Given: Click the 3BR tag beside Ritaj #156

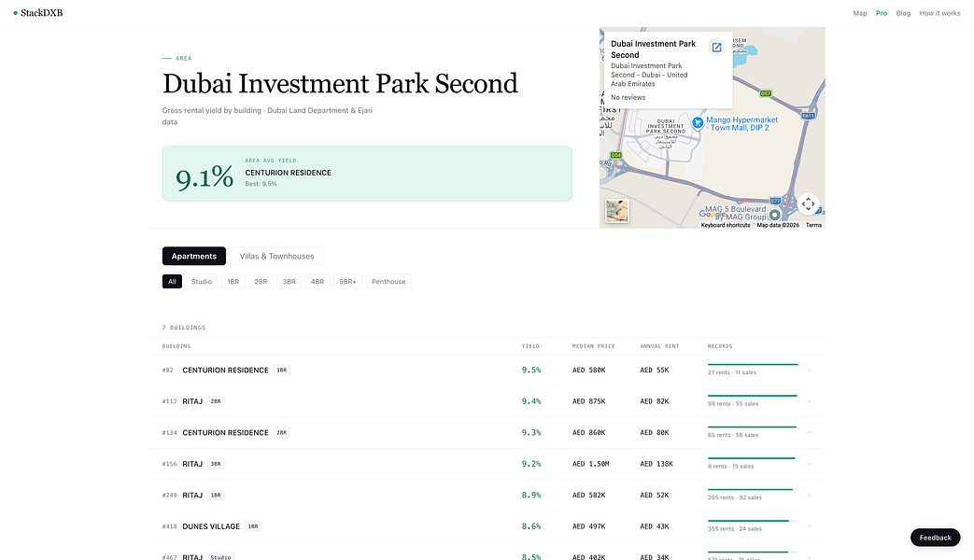Looking at the screenshot, I should pos(216,464).
